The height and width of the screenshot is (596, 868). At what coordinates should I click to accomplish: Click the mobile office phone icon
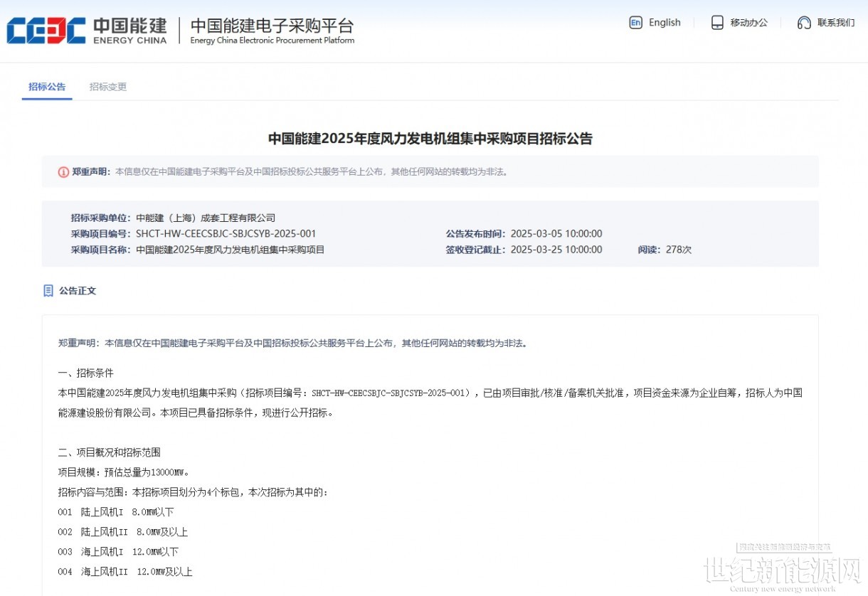[717, 23]
